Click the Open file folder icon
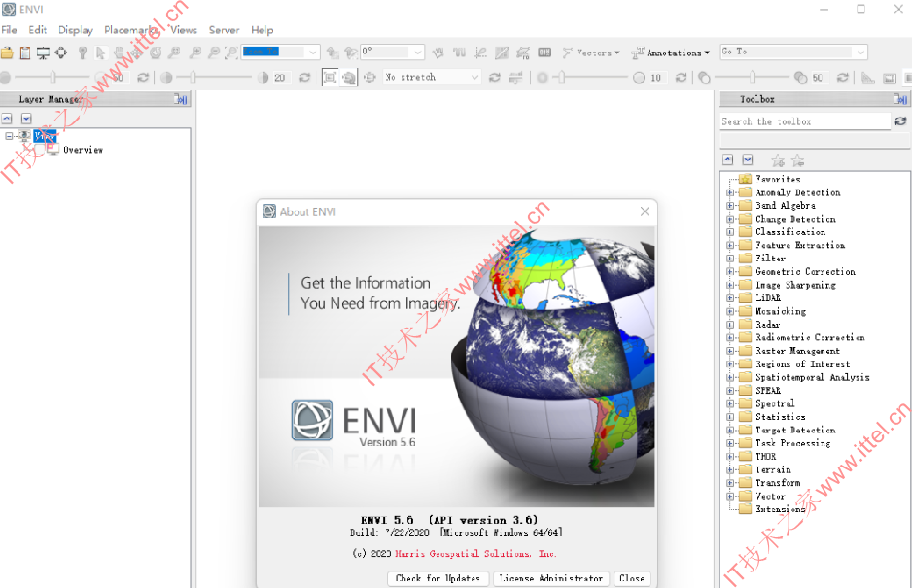This screenshot has height=588, width=912. coord(7,52)
